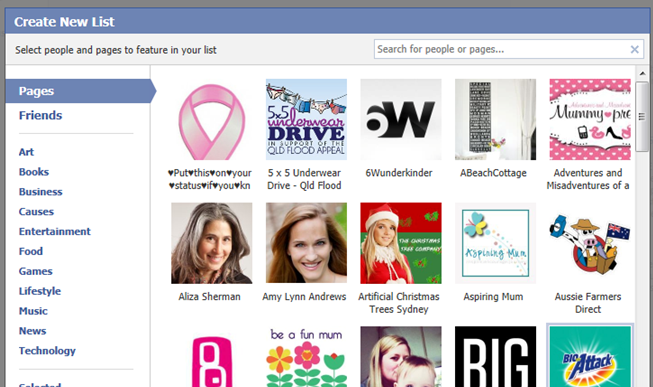Open the Business category

[x=40, y=192]
